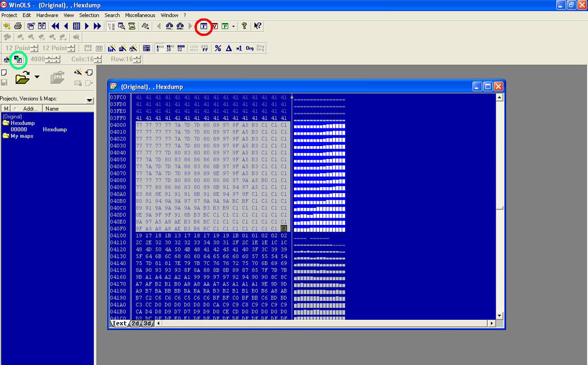Click the blue table grid navigation icon
The height and width of the screenshot is (365, 588).
(76, 26)
